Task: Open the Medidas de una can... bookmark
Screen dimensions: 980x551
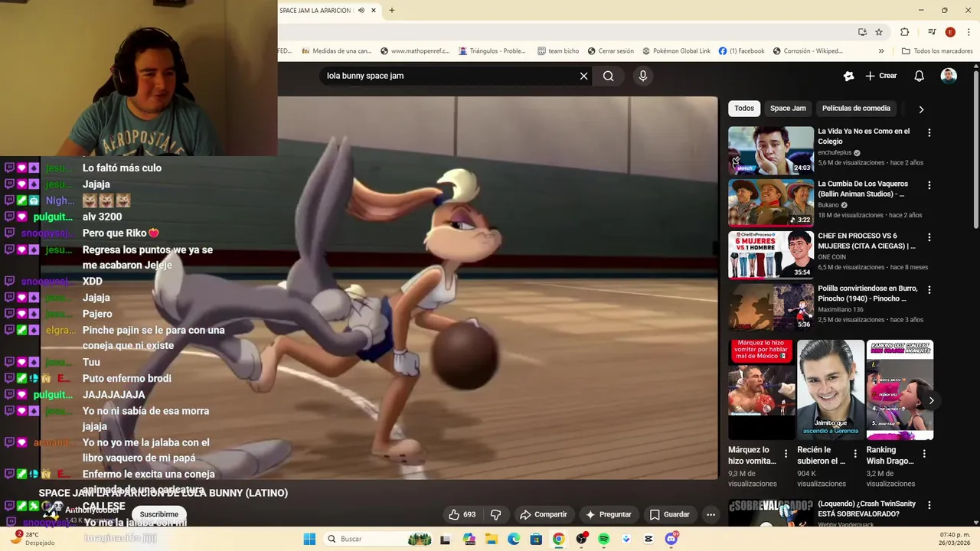Action: pyautogui.click(x=336, y=51)
